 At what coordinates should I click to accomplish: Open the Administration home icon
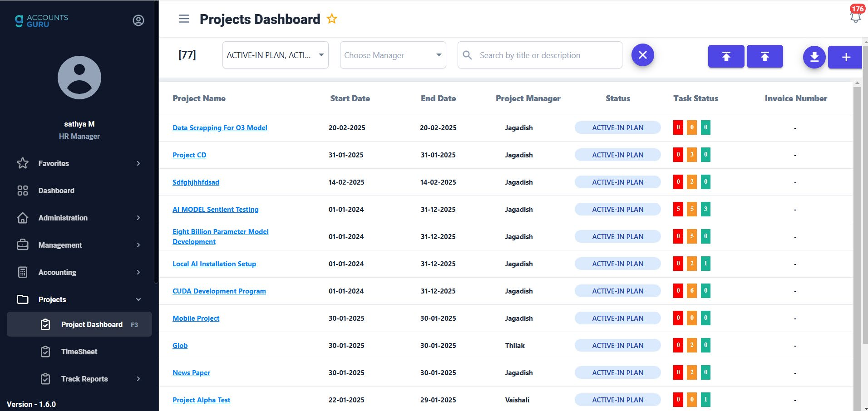point(23,218)
